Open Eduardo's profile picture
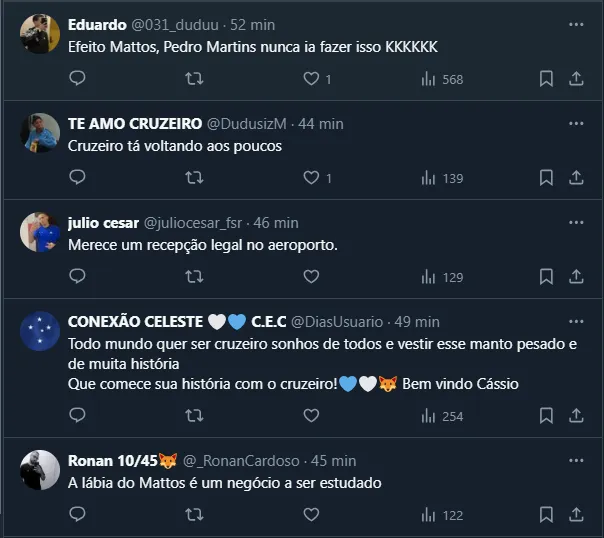 (x=40, y=35)
